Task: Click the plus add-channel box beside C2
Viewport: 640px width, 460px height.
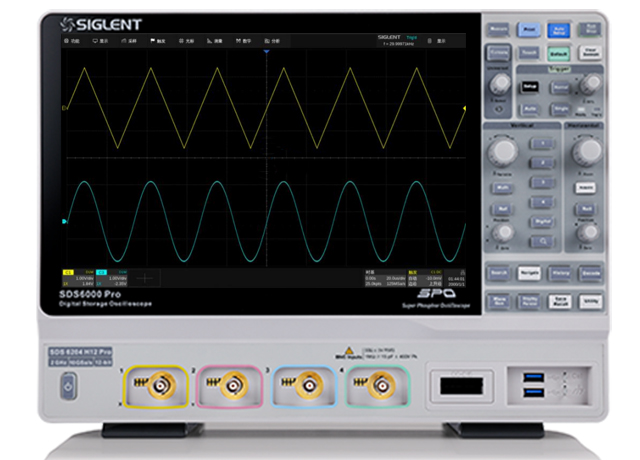Action: click(145, 278)
